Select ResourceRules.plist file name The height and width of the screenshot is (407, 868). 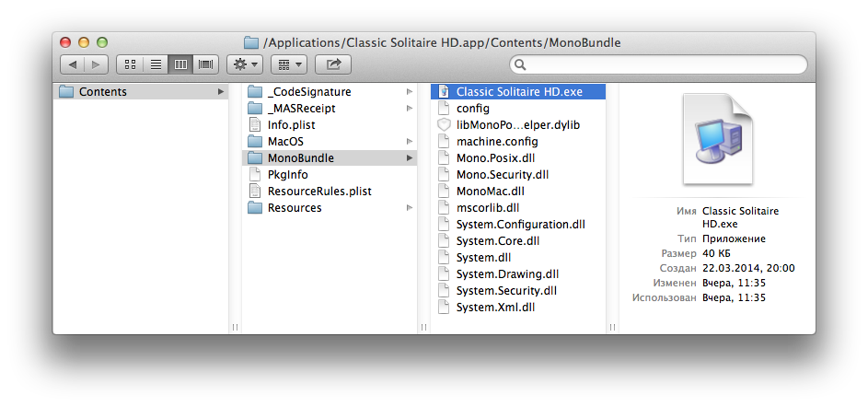click(319, 192)
